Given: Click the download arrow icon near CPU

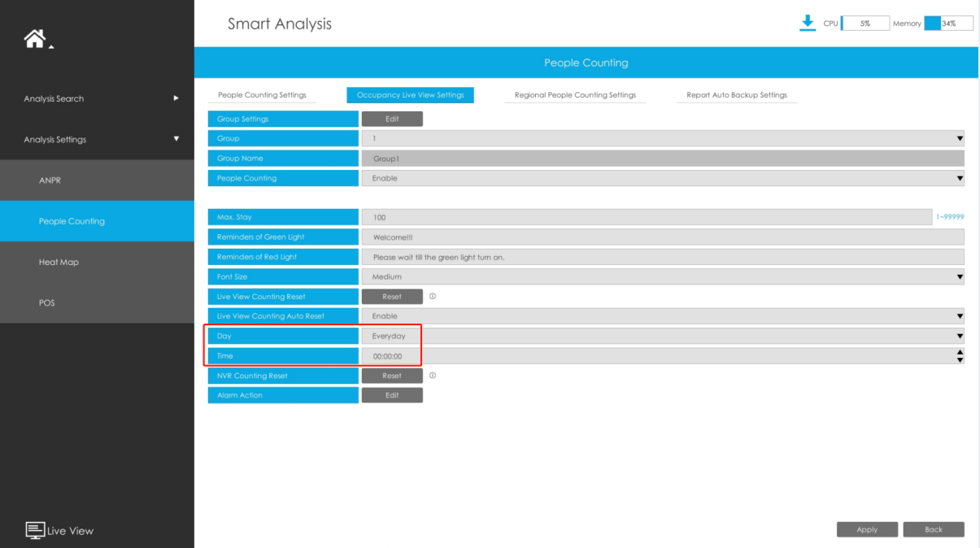Looking at the screenshot, I should pyautogui.click(x=807, y=23).
